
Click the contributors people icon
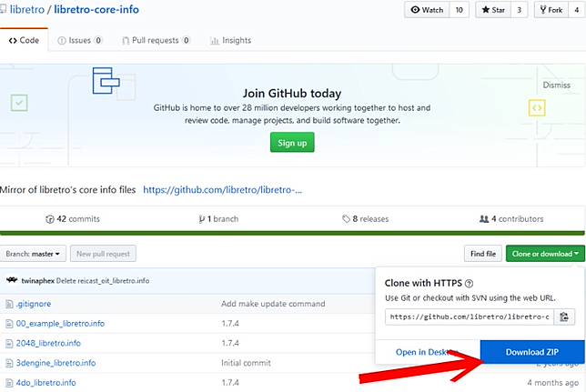484,219
